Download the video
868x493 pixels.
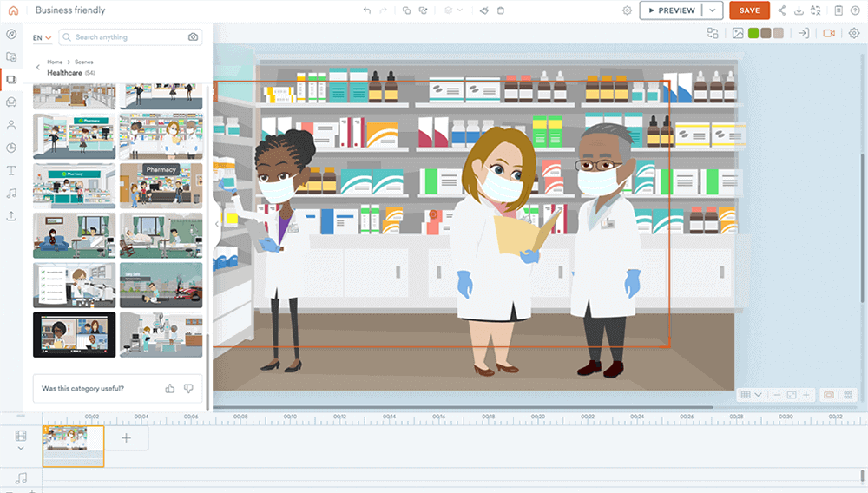pos(799,10)
